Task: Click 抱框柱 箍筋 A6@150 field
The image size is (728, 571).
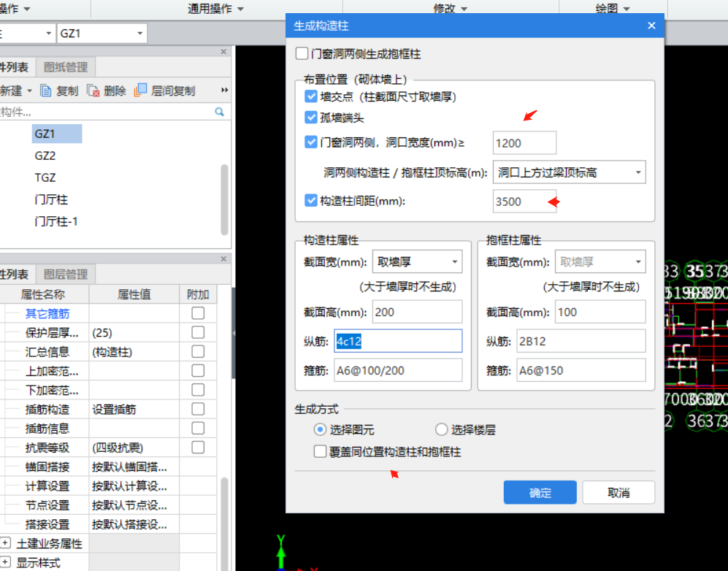Action: tap(581, 370)
